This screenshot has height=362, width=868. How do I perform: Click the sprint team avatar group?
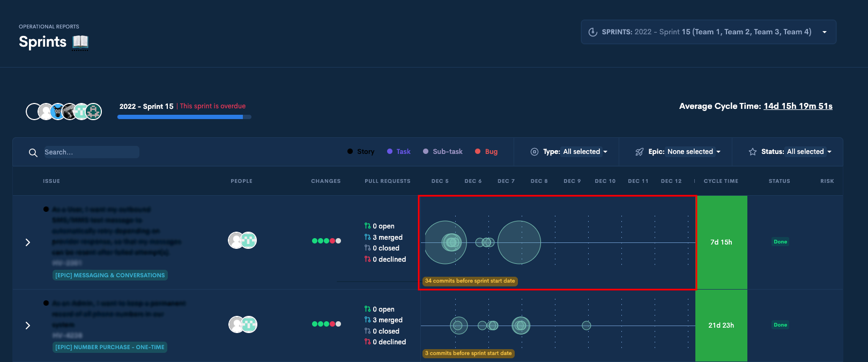coord(64,112)
